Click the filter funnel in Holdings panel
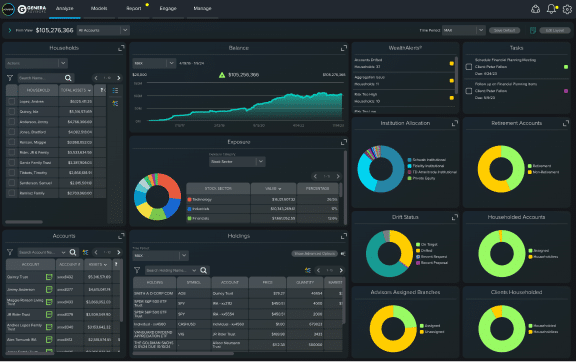The image size is (576, 362). 137,270
